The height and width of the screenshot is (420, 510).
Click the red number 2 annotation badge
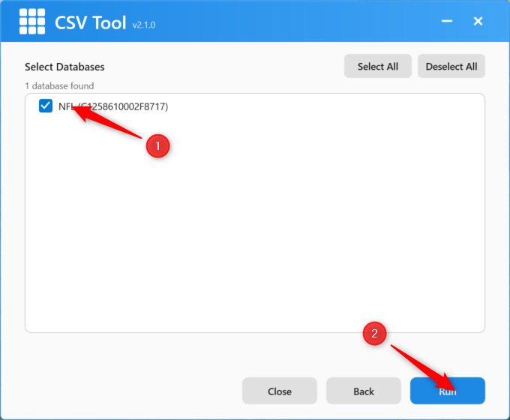click(x=375, y=333)
